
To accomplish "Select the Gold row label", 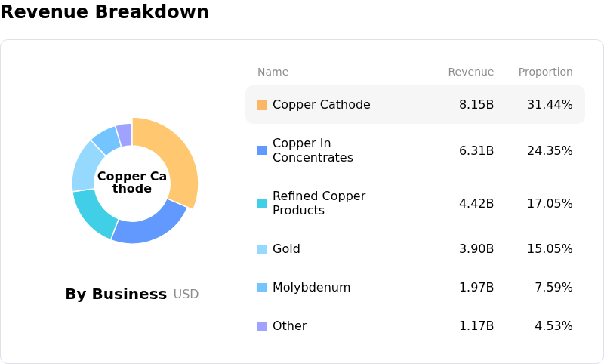I will [288, 249].
